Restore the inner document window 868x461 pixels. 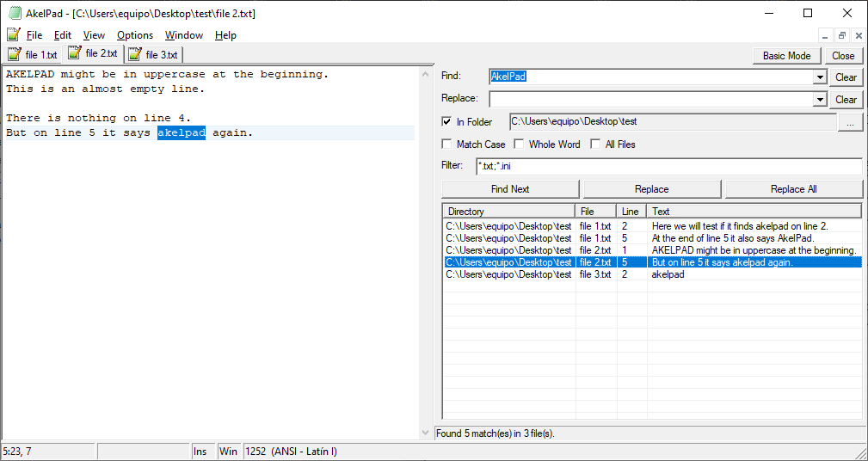tap(842, 35)
